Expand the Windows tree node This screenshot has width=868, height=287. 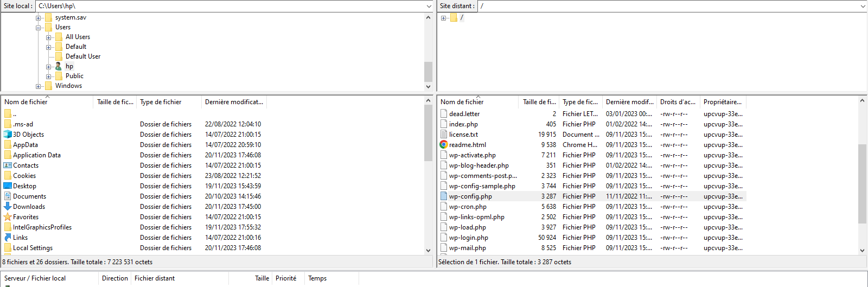click(39, 86)
